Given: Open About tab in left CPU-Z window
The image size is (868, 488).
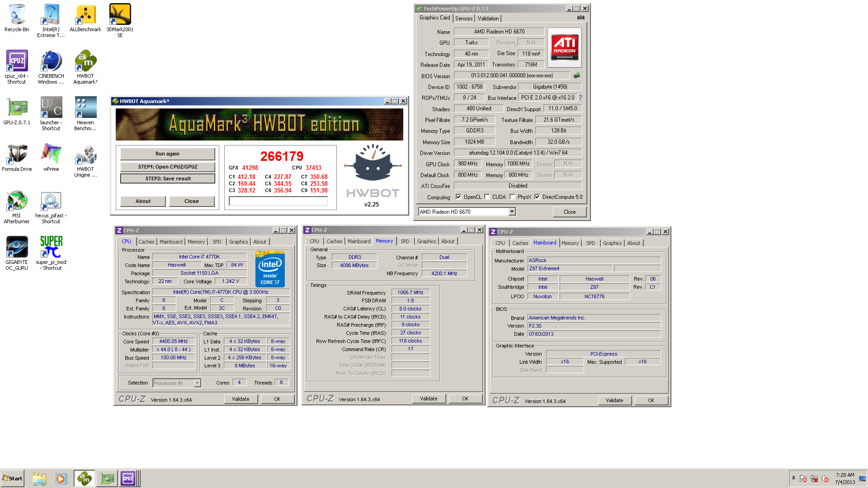Looking at the screenshot, I should [x=260, y=242].
